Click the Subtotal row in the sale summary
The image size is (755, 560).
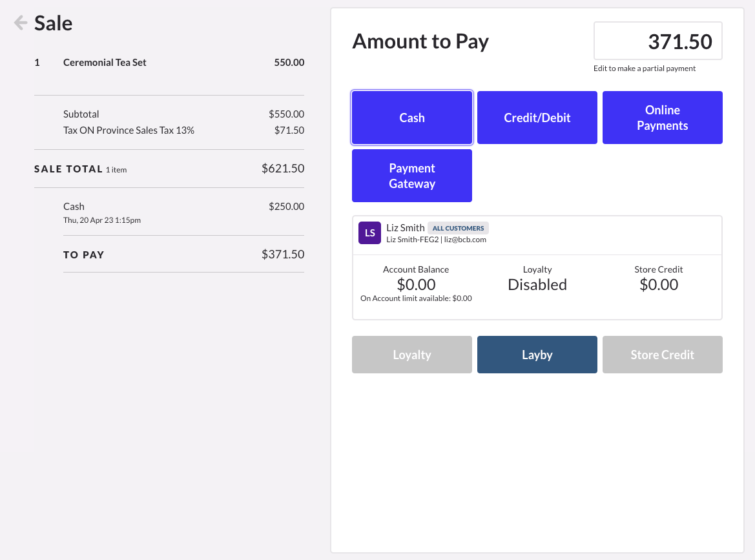tap(81, 114)
